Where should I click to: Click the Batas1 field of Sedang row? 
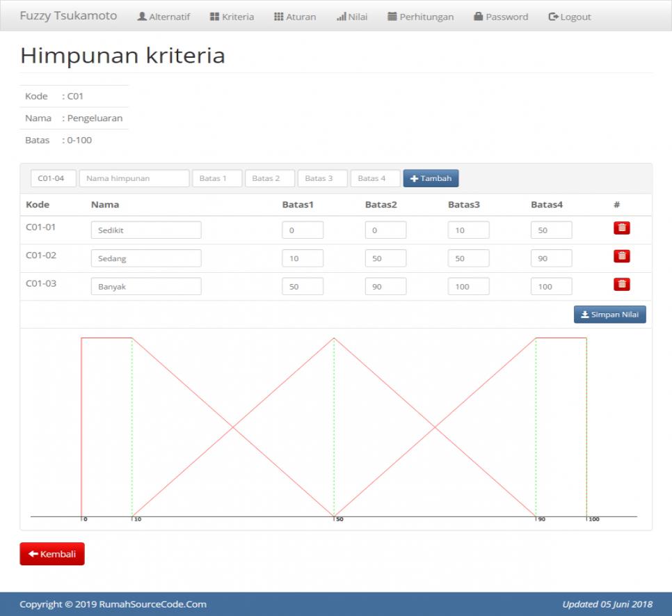click(303, 257)
